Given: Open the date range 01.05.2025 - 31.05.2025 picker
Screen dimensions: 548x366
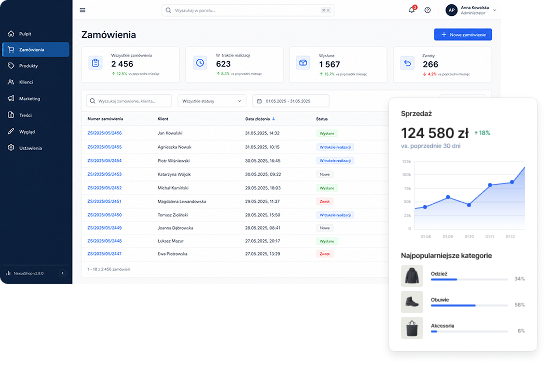Looking at the screenshot, I should [291, 101].
